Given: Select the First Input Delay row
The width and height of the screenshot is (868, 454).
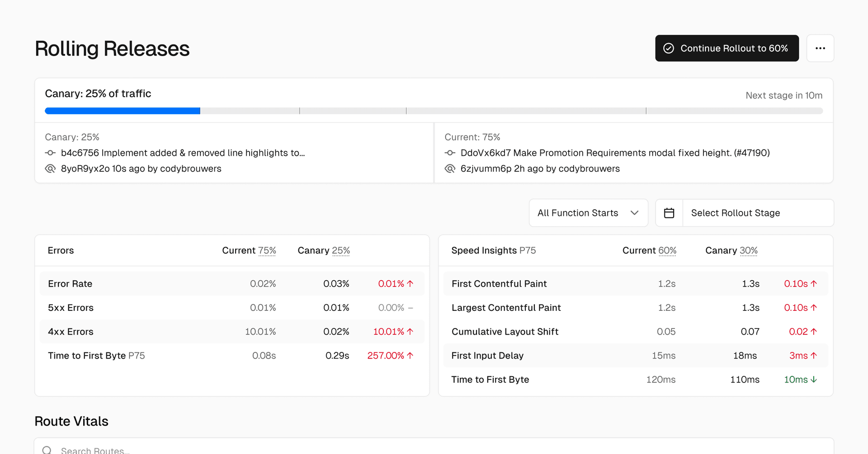Looking at the screenshot, I should pyautogui.click(x=635, y=356).
